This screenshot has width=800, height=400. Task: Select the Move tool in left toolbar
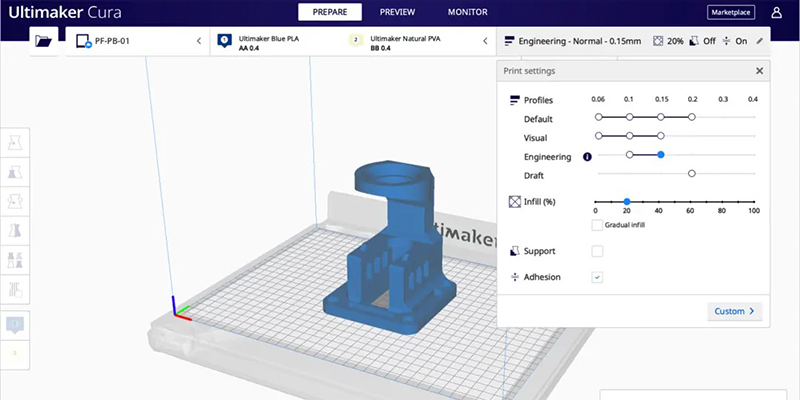tap(15, 142)
